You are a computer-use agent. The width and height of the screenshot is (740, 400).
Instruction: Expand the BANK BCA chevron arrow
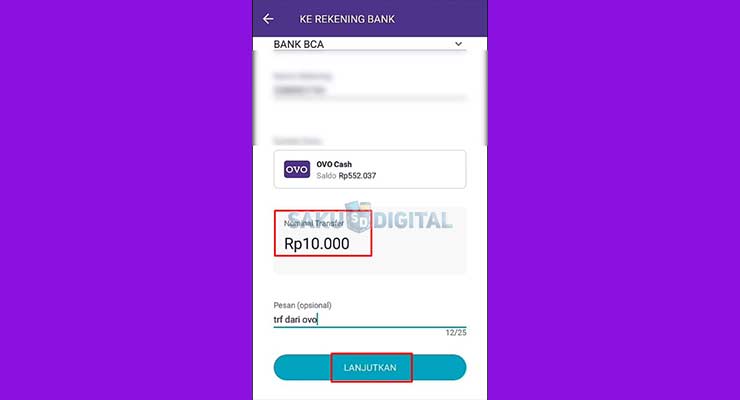point(458,44)
